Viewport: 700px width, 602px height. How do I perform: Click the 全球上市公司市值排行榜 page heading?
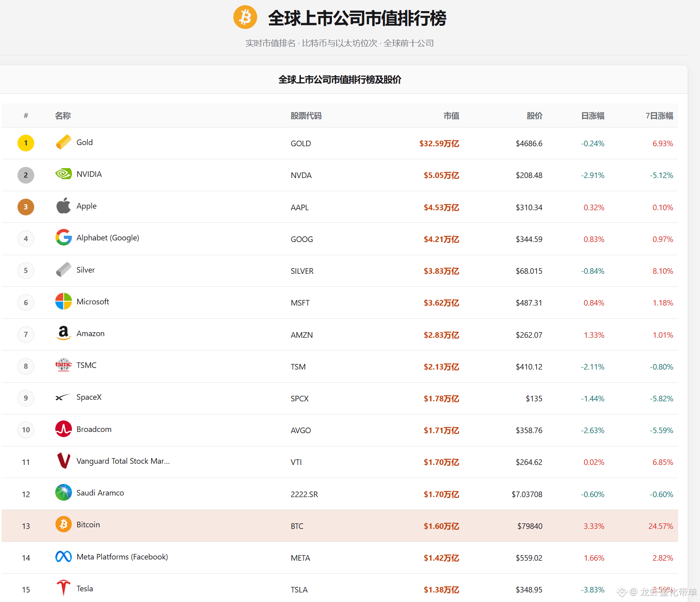coord(357,18)
